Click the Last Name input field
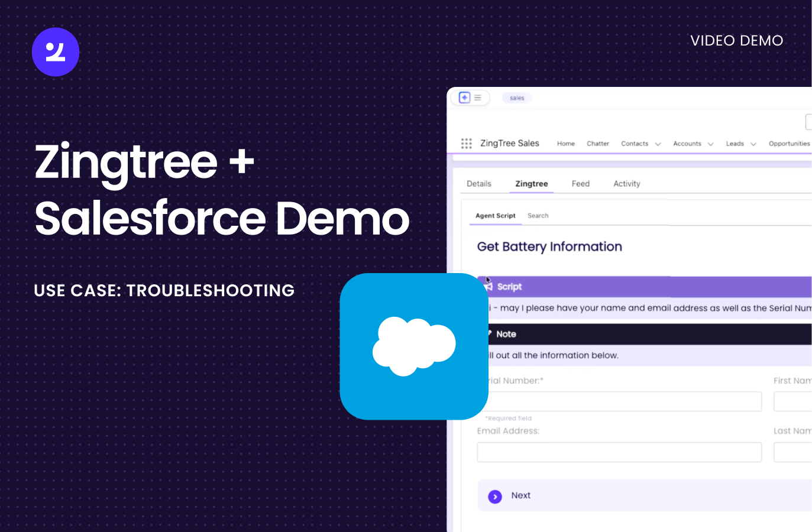The width and height of the screenshot is (812, 532). [x=793, y=452]
